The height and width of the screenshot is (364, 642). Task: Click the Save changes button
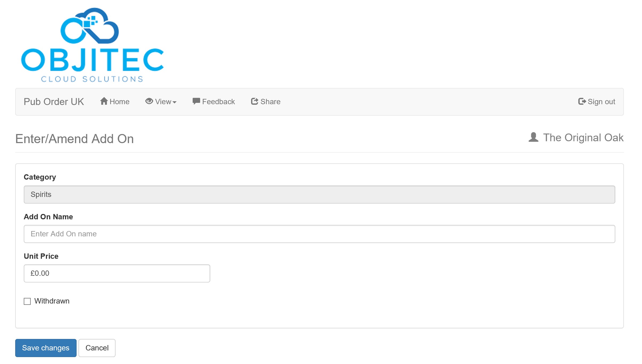pos(46,348)
